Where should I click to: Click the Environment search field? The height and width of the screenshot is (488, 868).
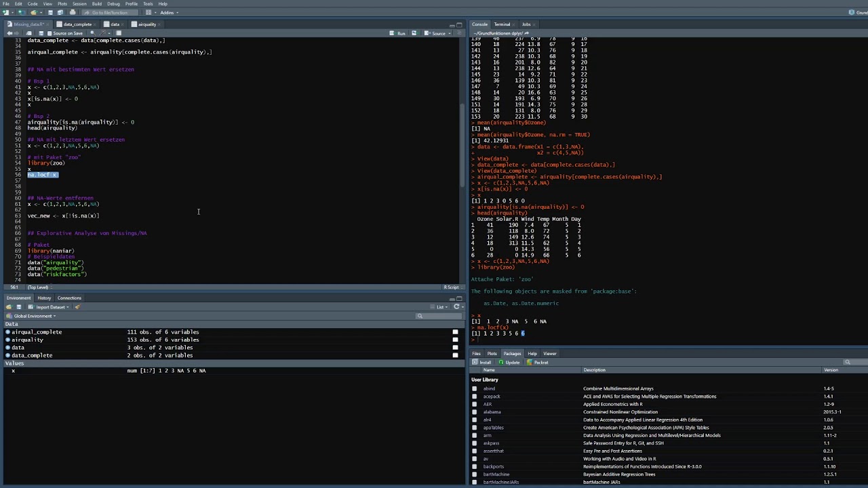pyautogui.click(x=440, y=316)
